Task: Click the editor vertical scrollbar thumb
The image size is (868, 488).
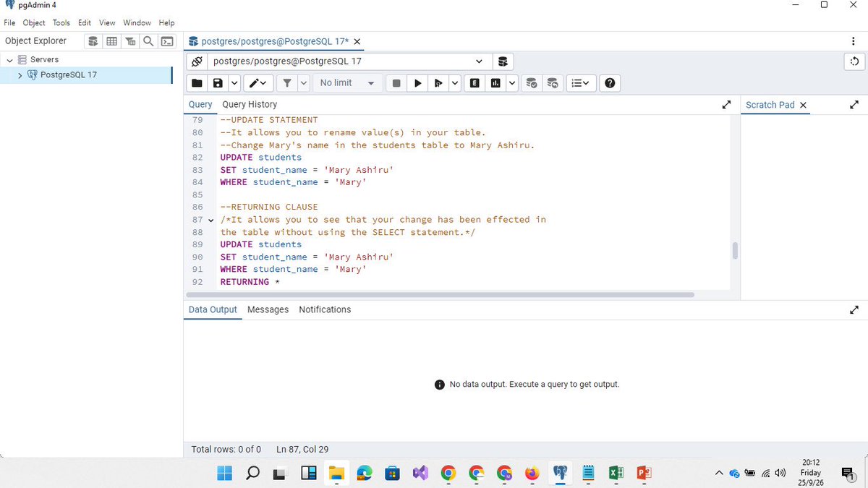Action: (735, 250)
